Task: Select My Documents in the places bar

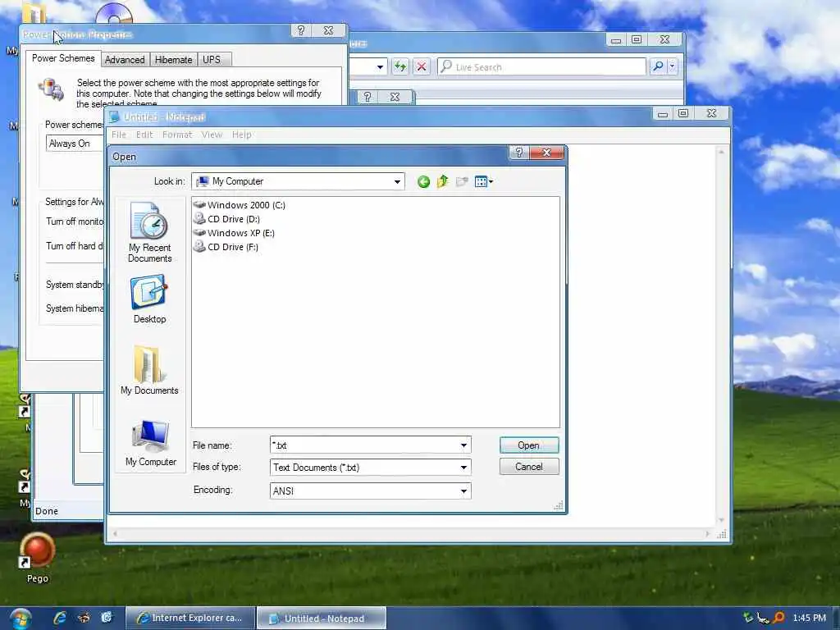Action: click(x=149, y=371)
